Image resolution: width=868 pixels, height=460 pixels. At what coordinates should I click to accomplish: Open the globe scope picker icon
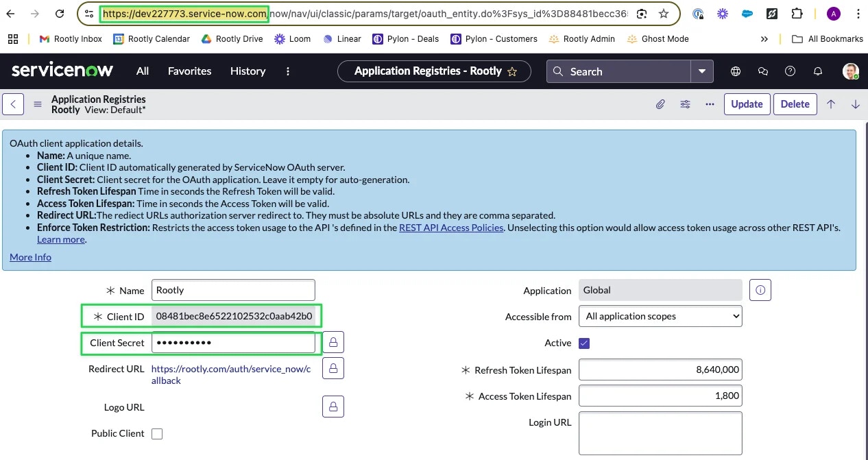[736, 71]
